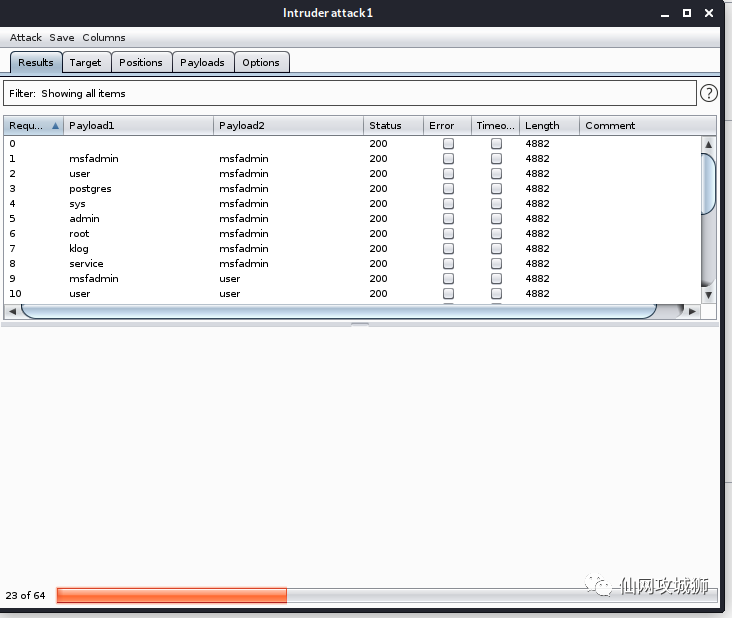This screenshot has width=732, height=618.
Task: Switch to the Options tab
Action: (261, 63)
